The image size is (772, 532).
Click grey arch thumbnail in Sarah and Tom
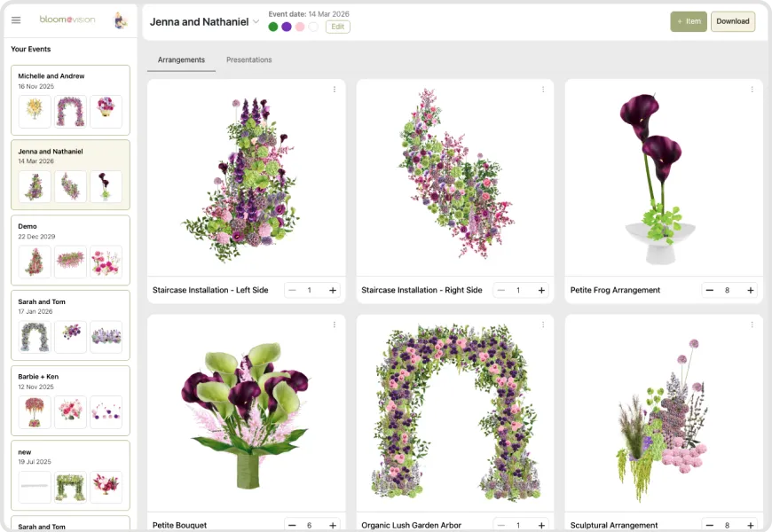(35, 337)
